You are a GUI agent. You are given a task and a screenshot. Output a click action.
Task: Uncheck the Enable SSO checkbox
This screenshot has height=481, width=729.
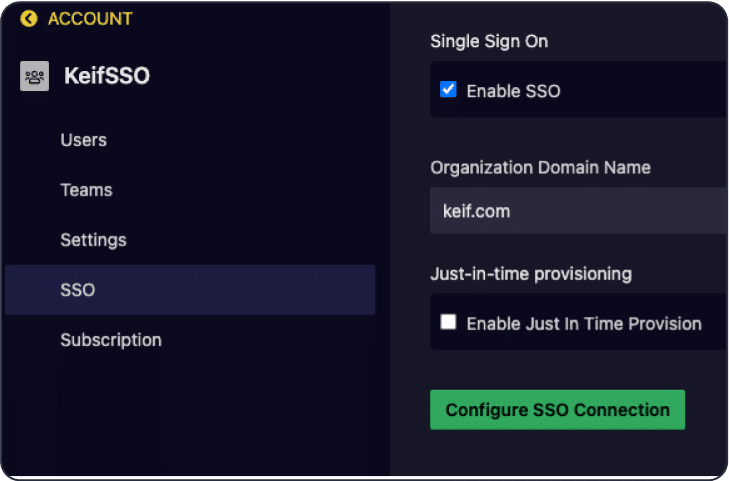pos(448,89)
